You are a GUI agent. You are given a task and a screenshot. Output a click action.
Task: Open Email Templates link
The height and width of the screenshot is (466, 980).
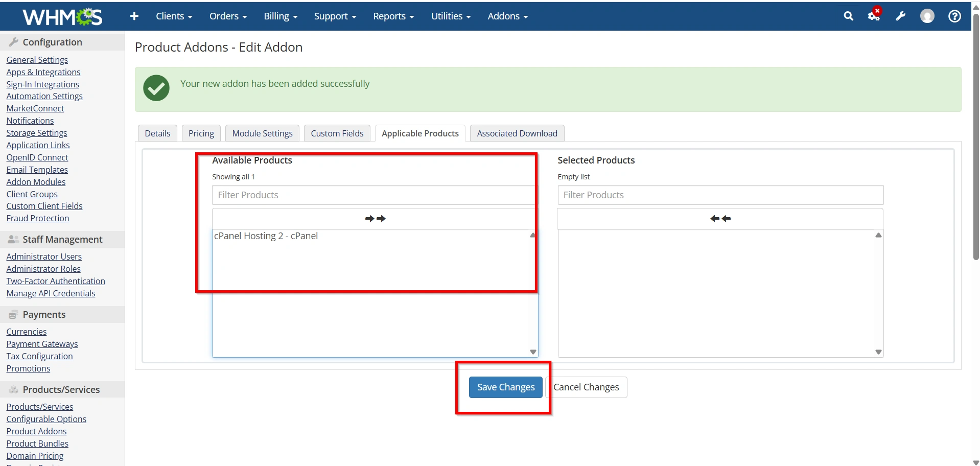[37, 170]
